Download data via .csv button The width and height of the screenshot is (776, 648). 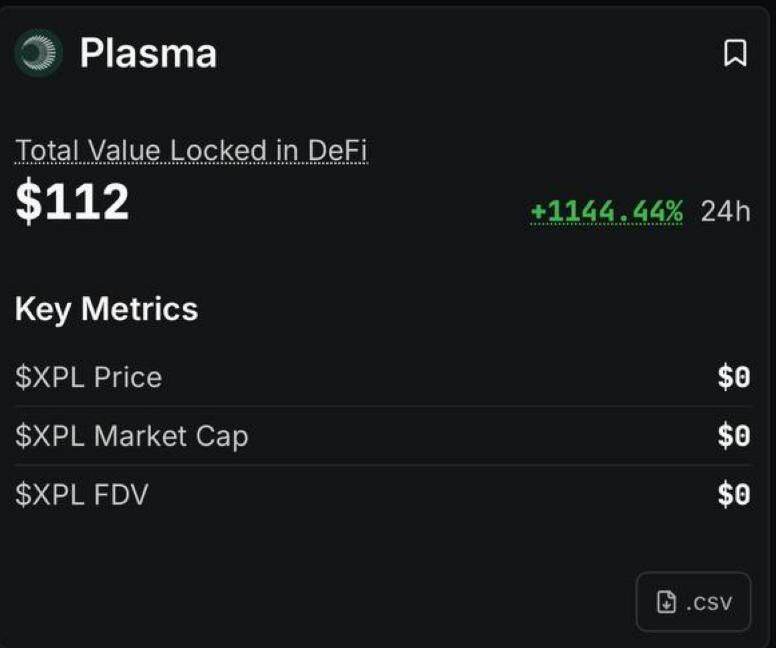[x=693, y=602]
